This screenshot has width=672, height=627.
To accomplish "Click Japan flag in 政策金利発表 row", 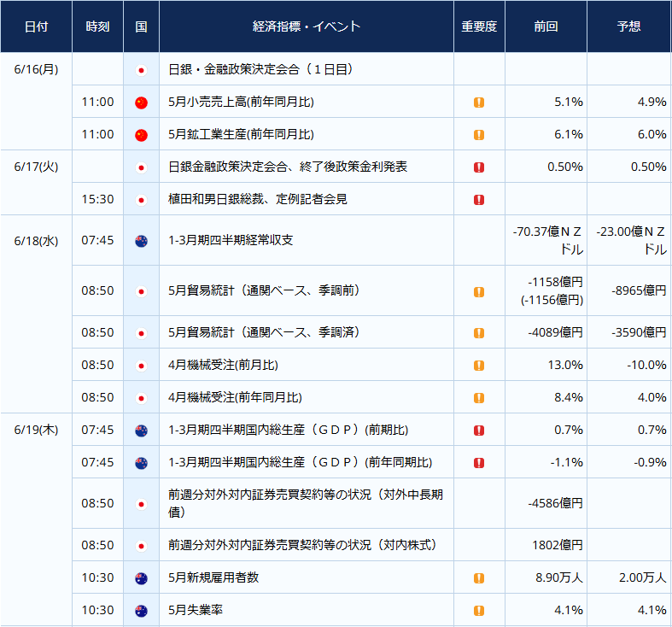I will [141, 167].
